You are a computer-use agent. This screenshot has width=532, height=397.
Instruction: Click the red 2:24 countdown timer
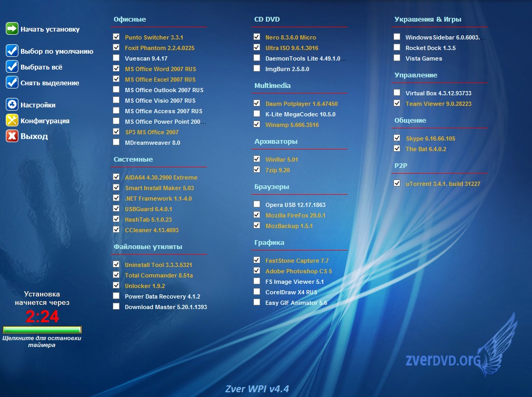pos(42,316)
